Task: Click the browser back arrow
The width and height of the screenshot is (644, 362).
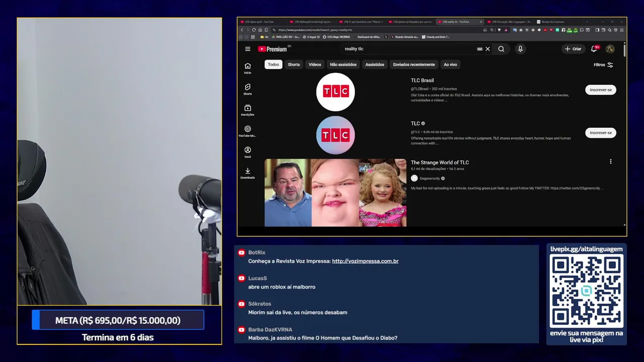Action: [242, 30]
